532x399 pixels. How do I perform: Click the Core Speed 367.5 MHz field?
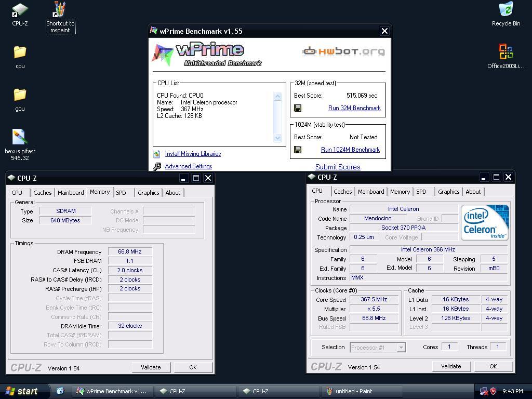click(374, 300)
